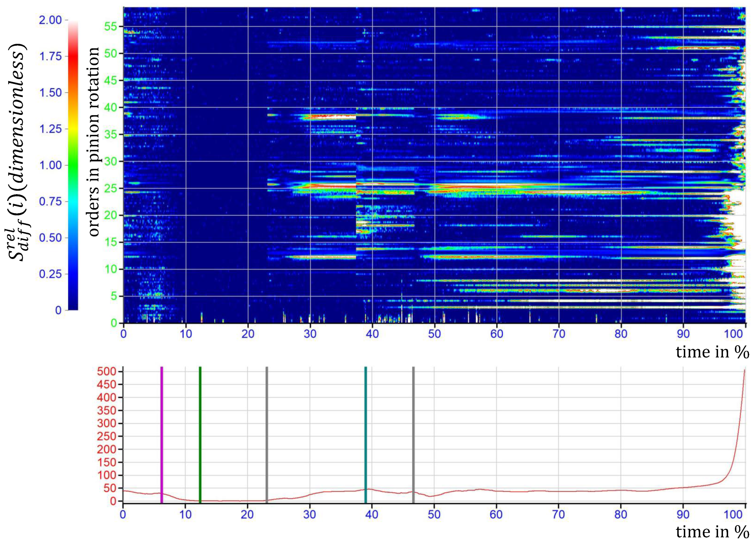Click the green '35' orders tick label
The height and width of the screenshot is (546, 756).
pos(111,135)
